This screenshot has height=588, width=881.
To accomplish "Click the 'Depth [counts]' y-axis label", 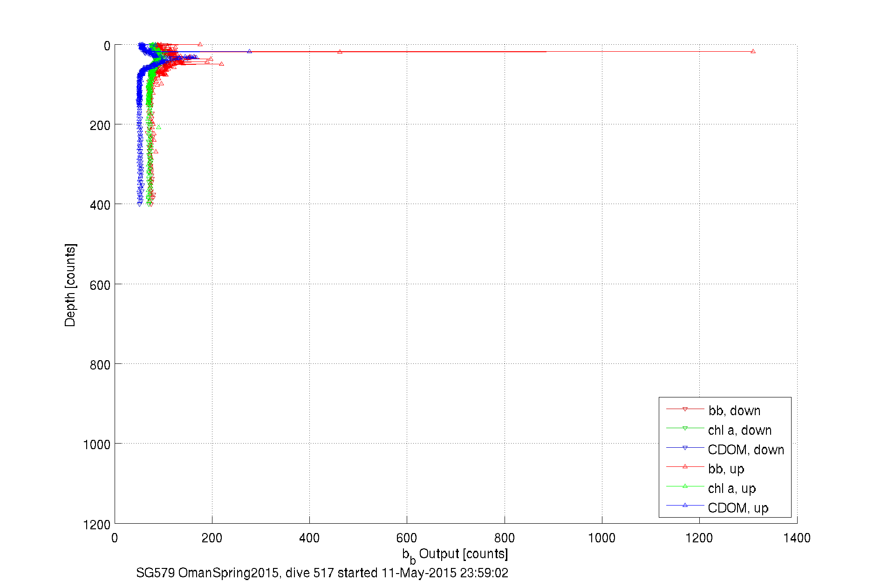I will (x=70, y=285).
